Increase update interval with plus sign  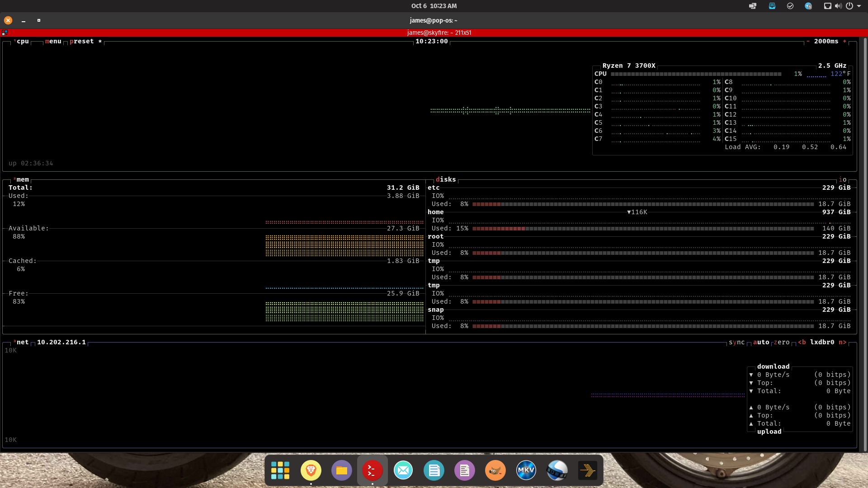[x=844, y=41]
